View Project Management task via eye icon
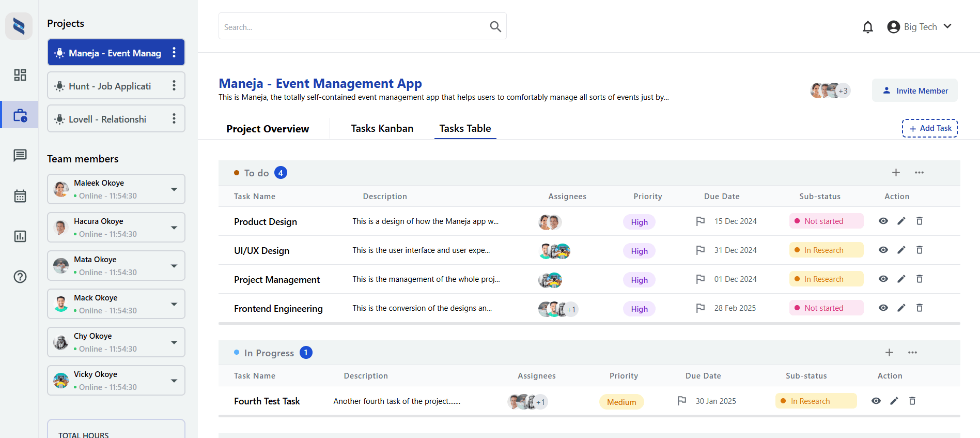The image size is (980, 438). [883, 279]
